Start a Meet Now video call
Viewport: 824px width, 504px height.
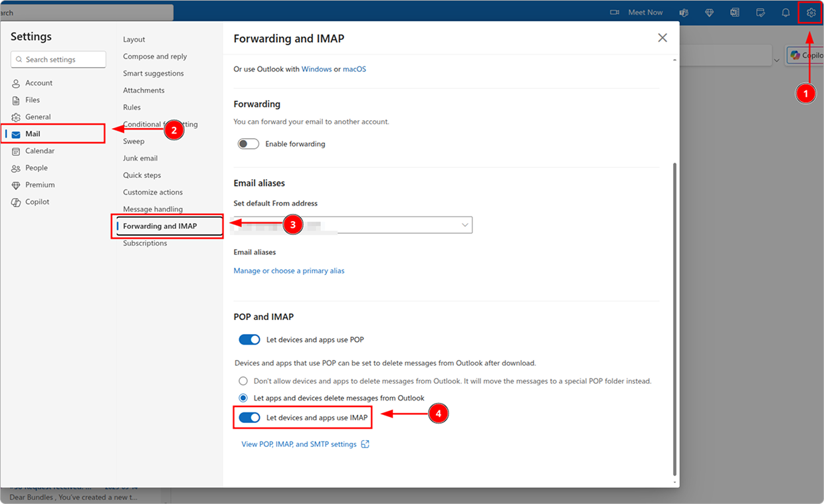[637, 13]
